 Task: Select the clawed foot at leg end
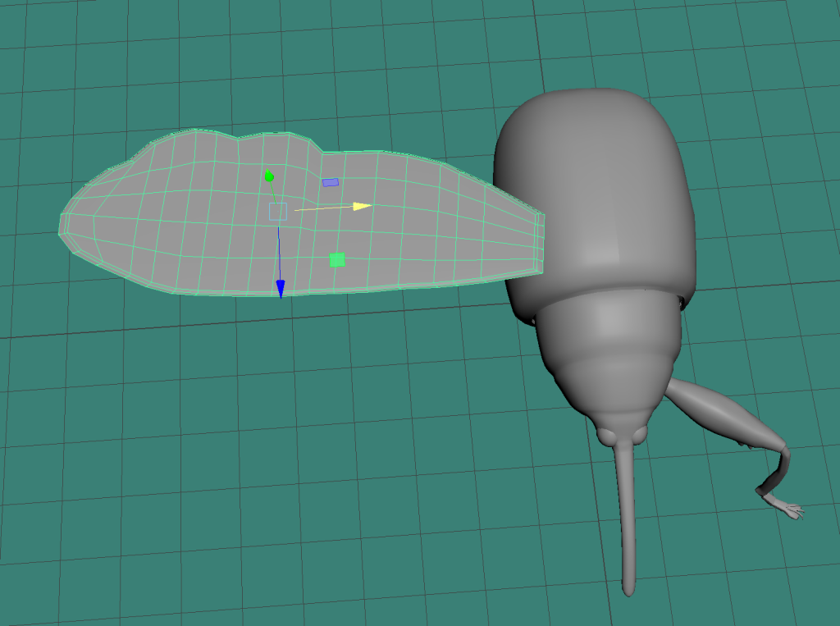click(x=787, y=509)
